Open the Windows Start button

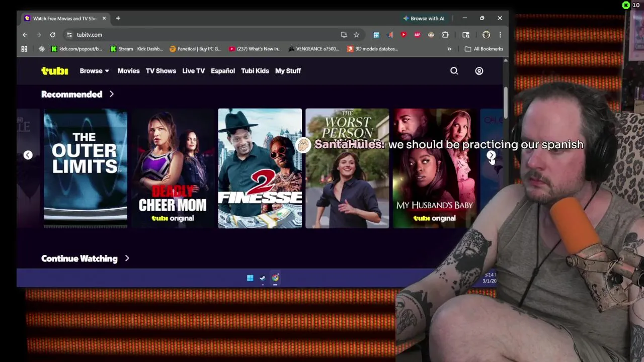(x=250, y=278)
